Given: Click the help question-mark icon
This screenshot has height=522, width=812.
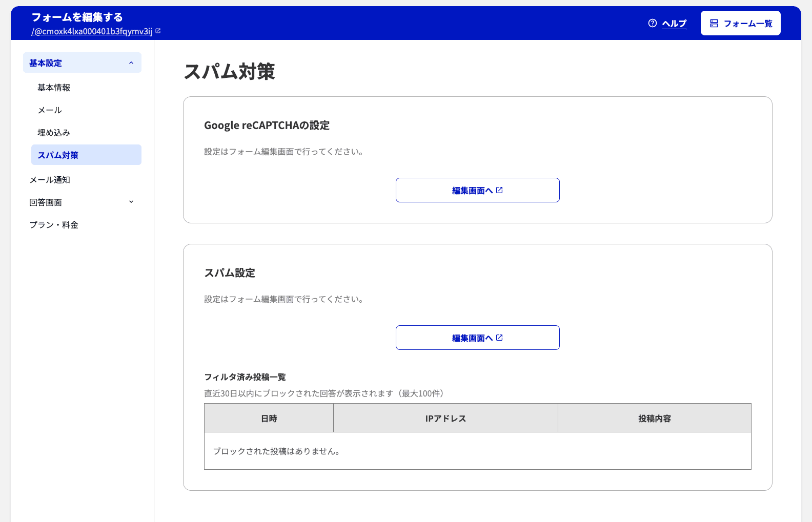Looking at the screenshot, I should pos(653,23).
